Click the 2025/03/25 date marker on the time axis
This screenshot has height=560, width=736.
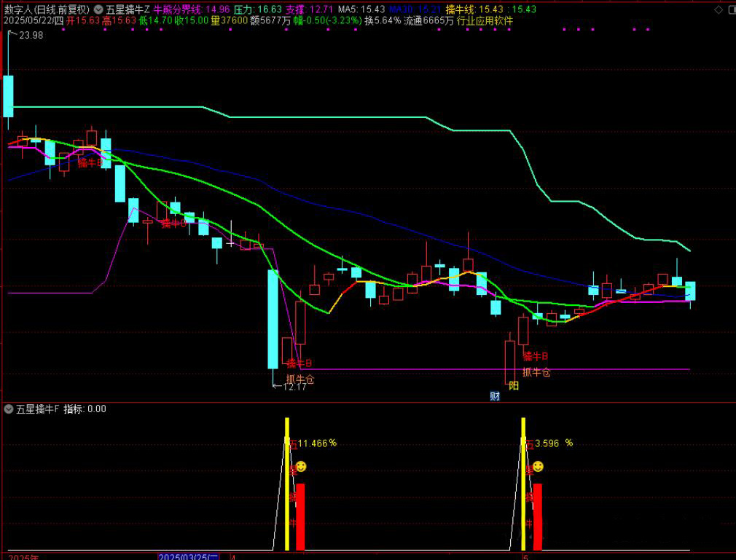pyautogui.click(x=188, y=556)
